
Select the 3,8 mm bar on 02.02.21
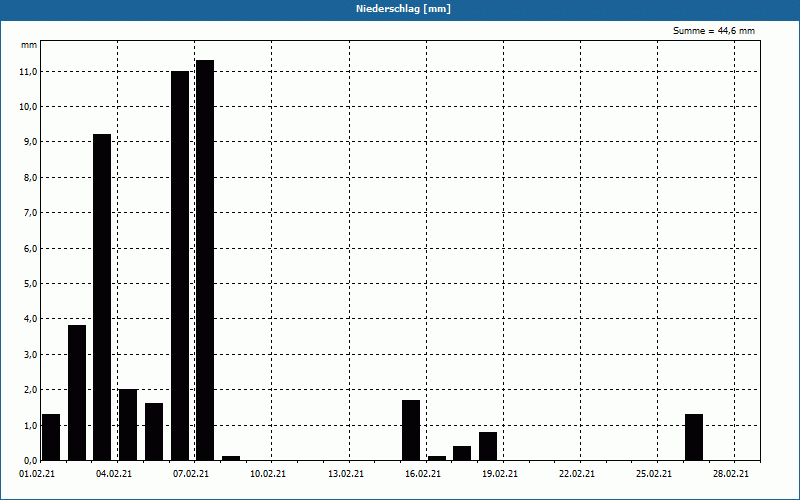pos(77,393)
